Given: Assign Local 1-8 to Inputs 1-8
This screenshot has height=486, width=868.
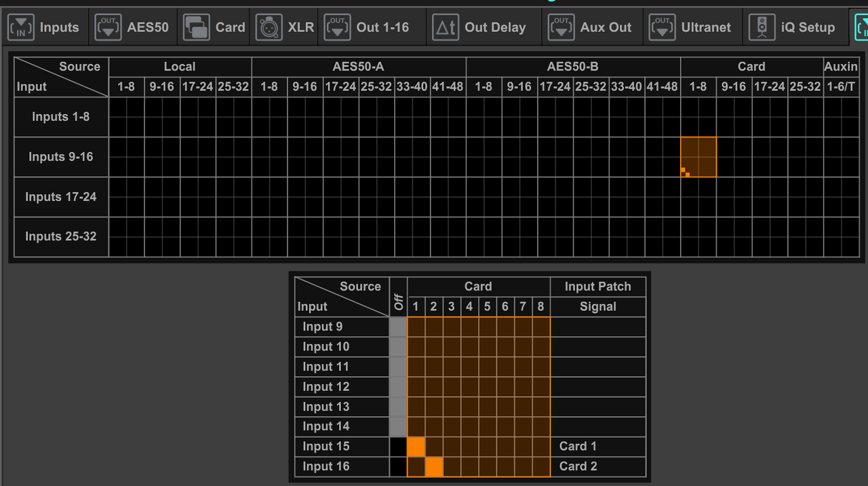Looking at the screenshot, I should tap(127, 117).
